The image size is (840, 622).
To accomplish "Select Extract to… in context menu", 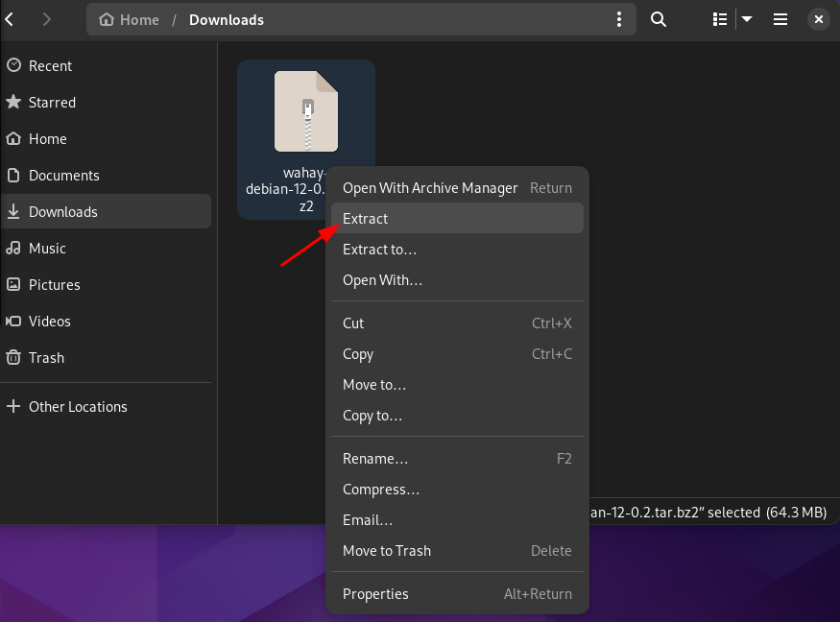I will 379,250.
